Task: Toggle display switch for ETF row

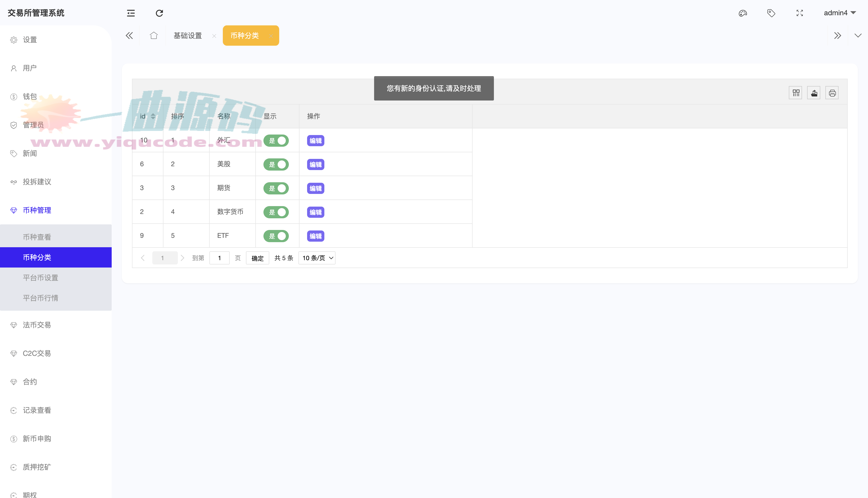Action: [x=276, y=236]
